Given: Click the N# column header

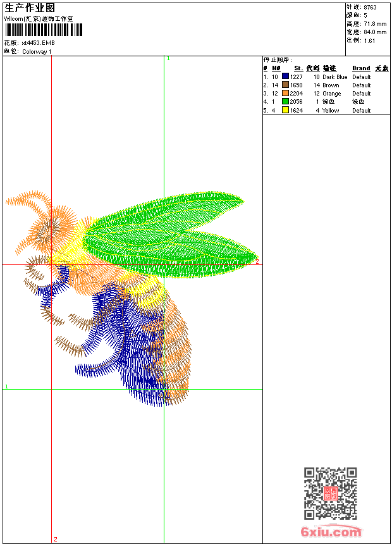Looking at the screenshot, I should 276,68.
